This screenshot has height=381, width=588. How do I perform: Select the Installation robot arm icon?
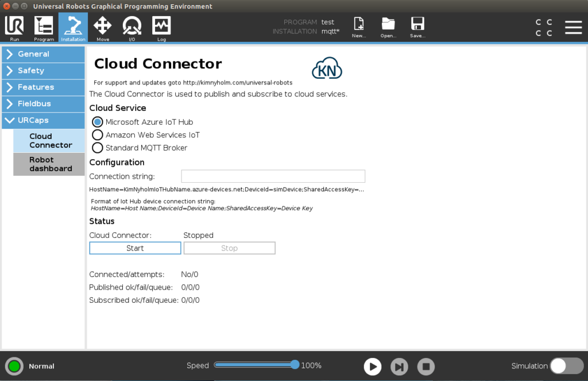click(73, 28)
